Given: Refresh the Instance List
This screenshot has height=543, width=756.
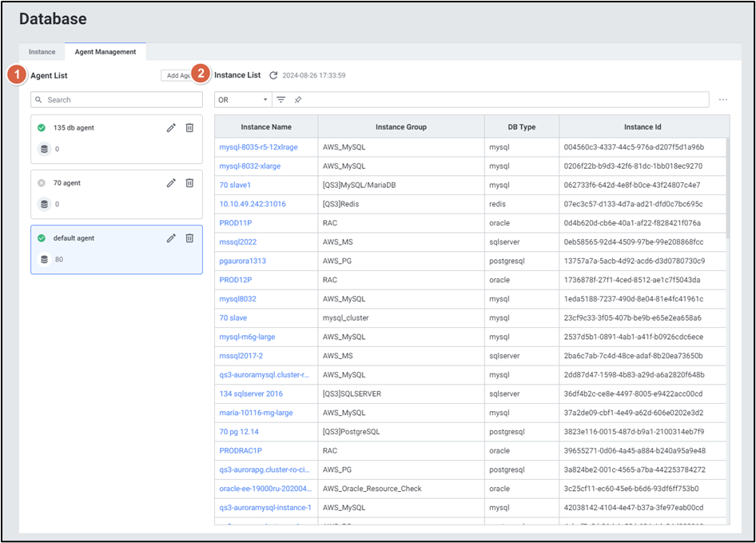Looking at the screenshot, I should pyautogui.click(x=273, y=75).
